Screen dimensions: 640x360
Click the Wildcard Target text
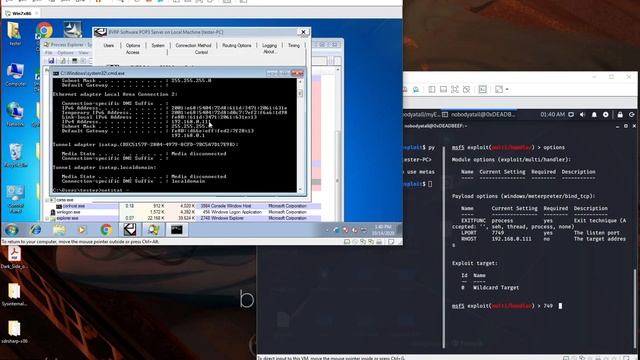(x=496, y=288)
